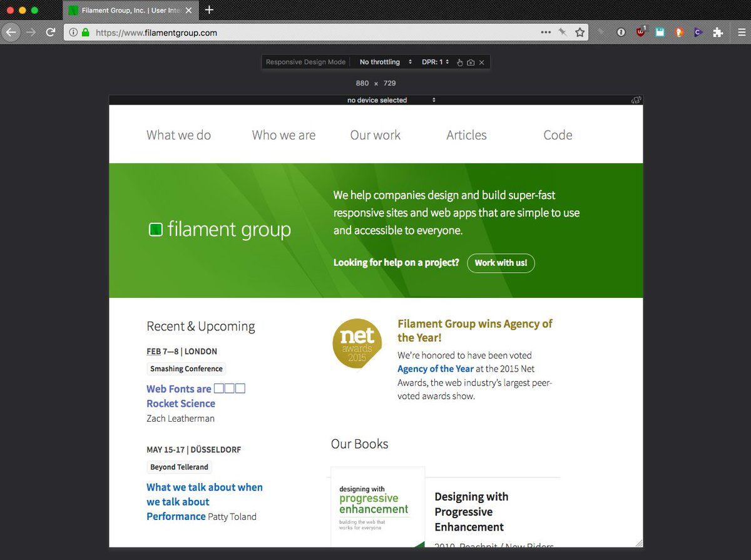Open the puzzle piece extensions icon
Screen dimensions: 751x560
(718, 32)
